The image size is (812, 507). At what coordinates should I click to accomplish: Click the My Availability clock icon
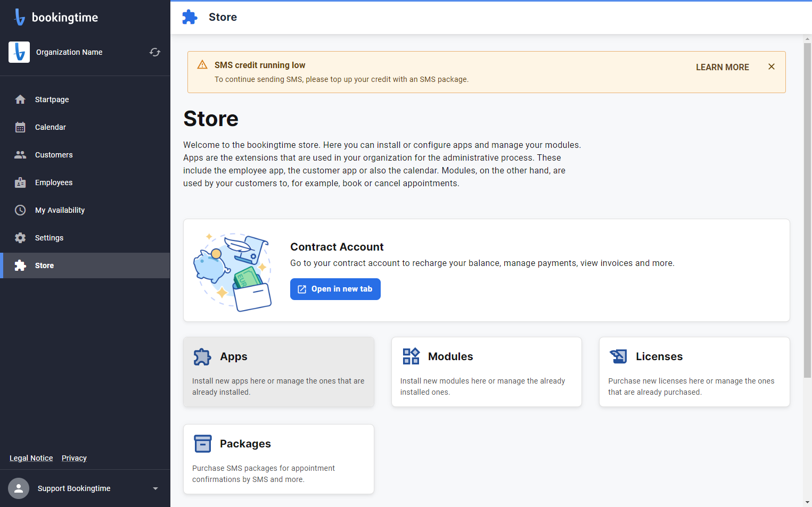[x=20, y=210]
